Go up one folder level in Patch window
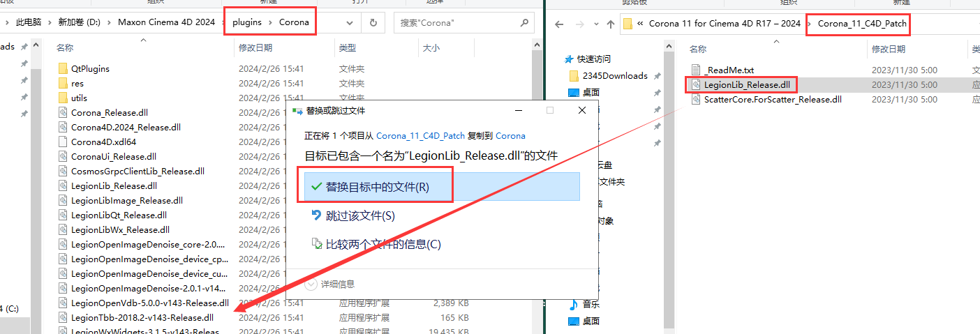This screenshot has width=980, height=334. pyautogui.click(x=611, y=24)
